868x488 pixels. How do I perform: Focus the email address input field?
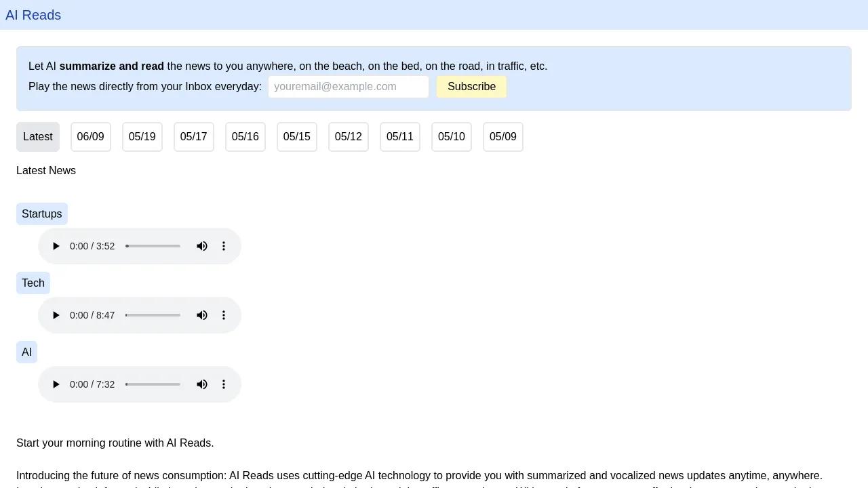349,87
